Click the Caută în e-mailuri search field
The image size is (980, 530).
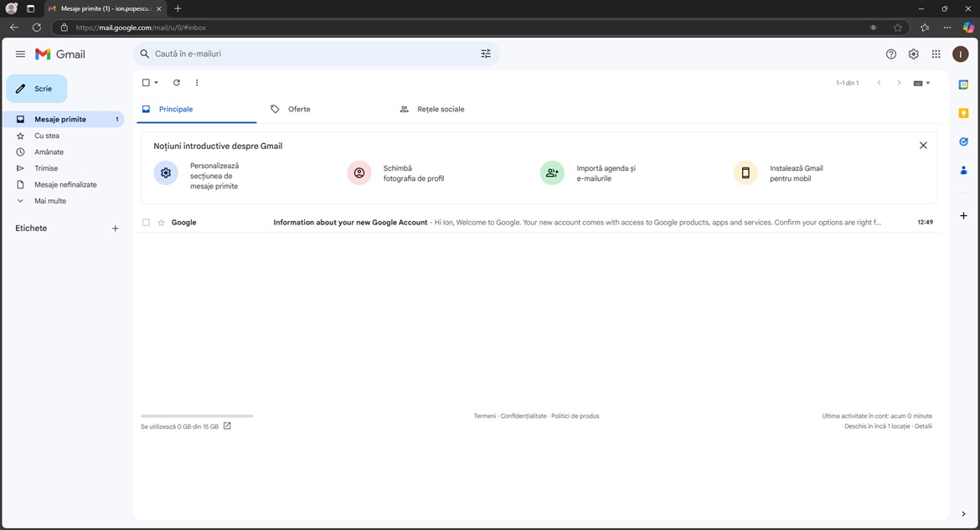310,54
